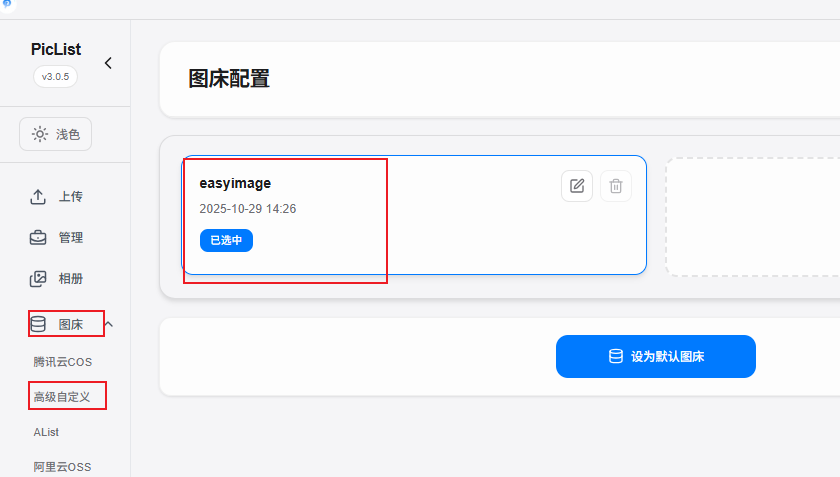Click the v3.0.5 version badge
840x477 pixels.
point(56,76)
